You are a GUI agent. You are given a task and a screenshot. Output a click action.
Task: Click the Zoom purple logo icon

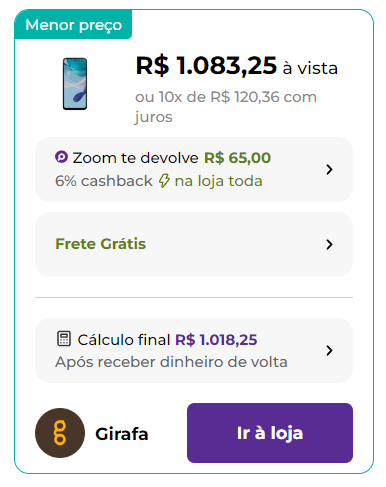pyautogui.click(x=61, y=157)
